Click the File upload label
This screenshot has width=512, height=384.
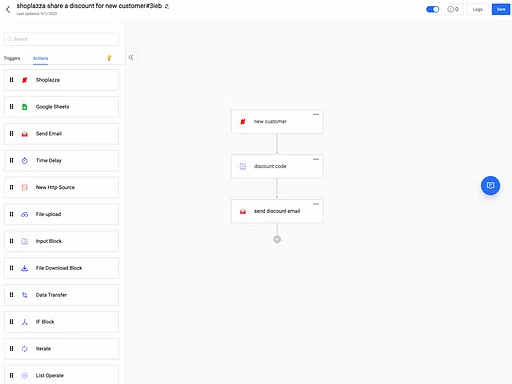[48, 214]
